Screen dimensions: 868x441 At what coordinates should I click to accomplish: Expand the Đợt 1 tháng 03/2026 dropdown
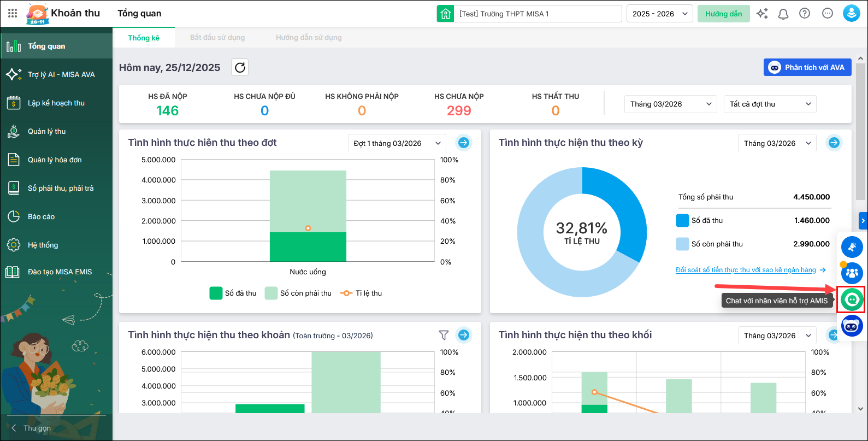click(397, 143)
